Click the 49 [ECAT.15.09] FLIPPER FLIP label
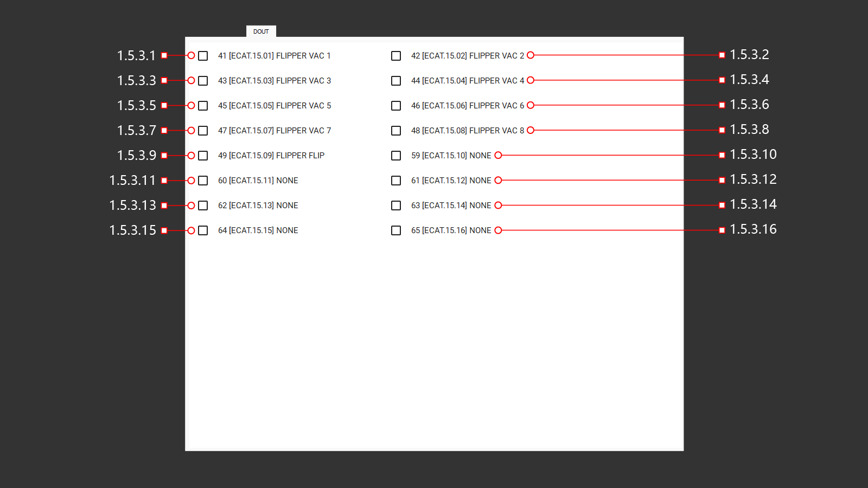 [x=271, y=156]
